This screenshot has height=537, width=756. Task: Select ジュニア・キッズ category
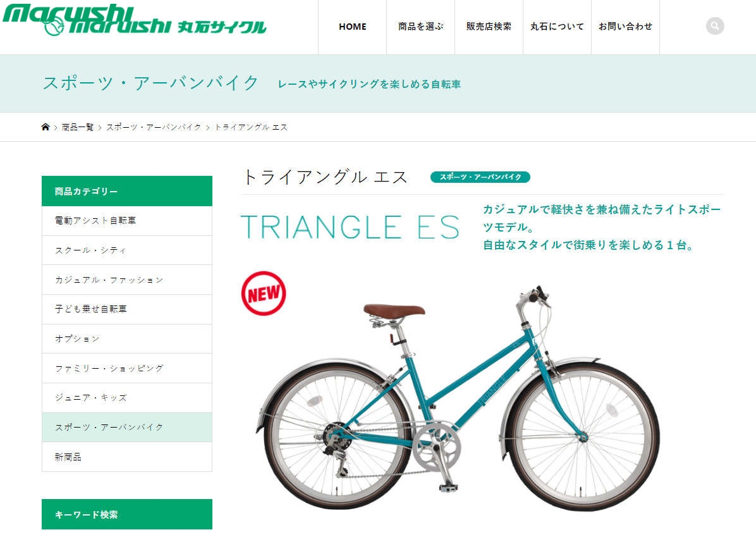click(127, 398)
